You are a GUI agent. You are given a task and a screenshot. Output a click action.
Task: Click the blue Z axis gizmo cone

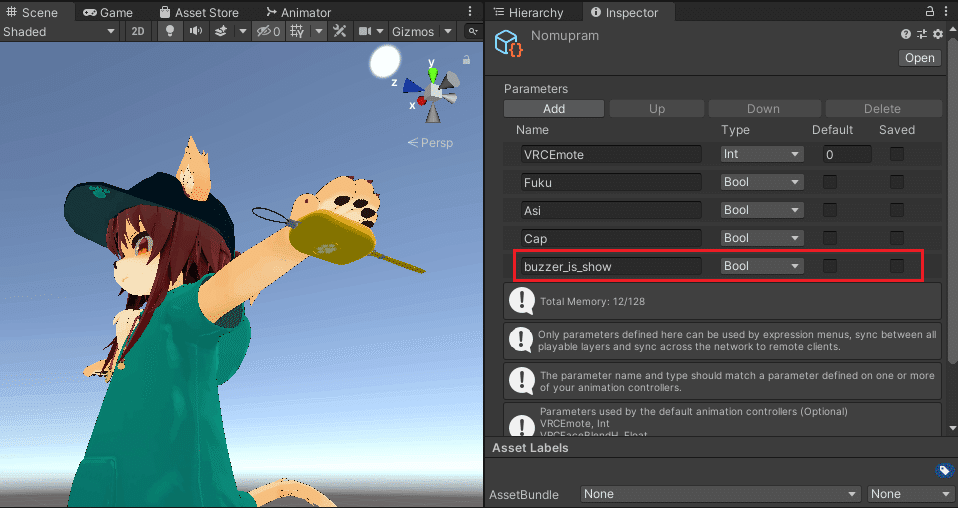click(412, 86)
